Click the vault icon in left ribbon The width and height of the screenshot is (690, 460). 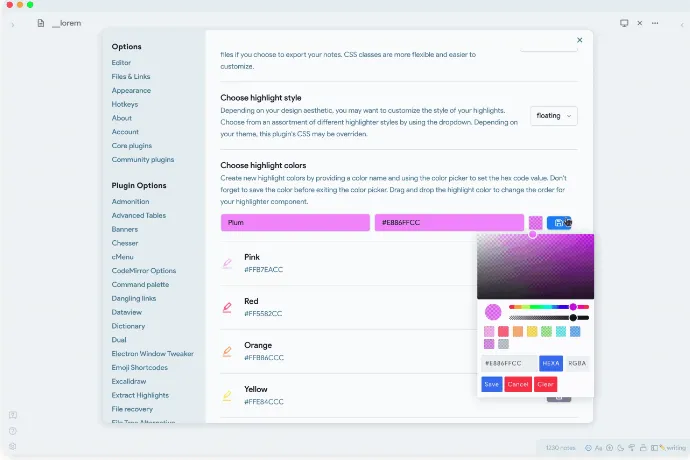[x=13, y=415]
